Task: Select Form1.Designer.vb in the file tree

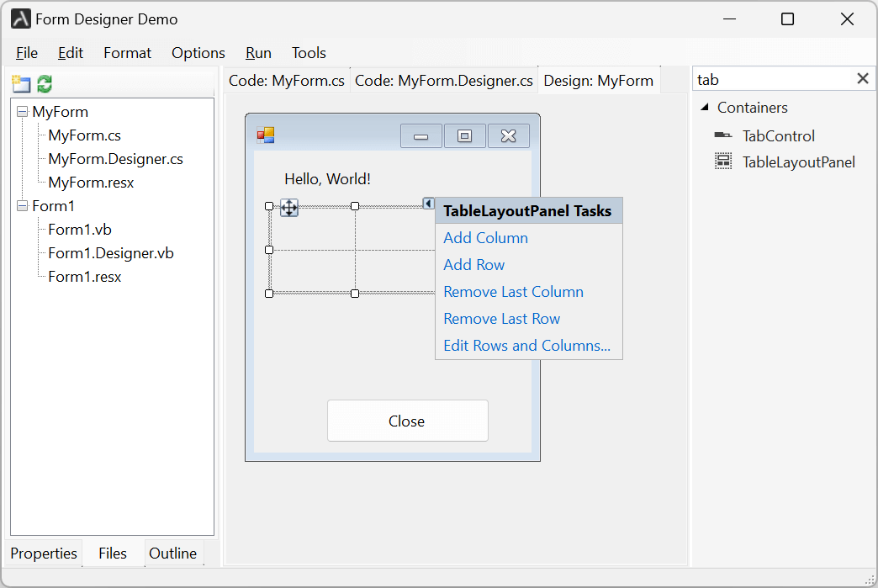Action: [x=111, y=252]
